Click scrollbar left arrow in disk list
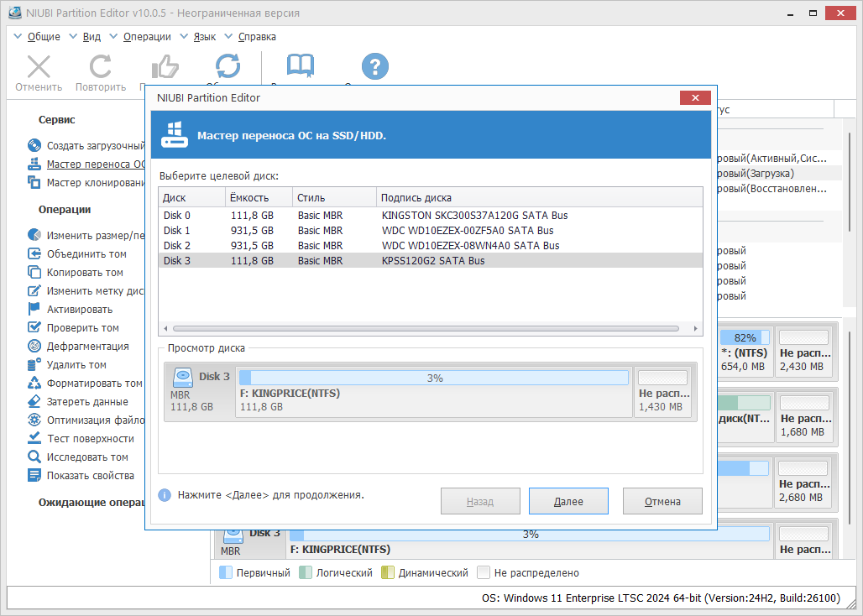 pos(165,329)
